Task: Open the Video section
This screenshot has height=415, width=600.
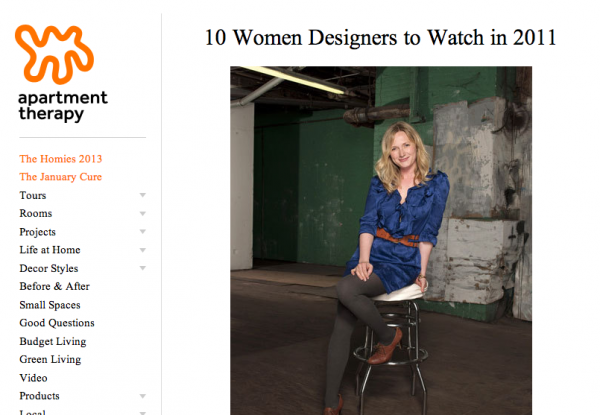Action: point(33,378)
